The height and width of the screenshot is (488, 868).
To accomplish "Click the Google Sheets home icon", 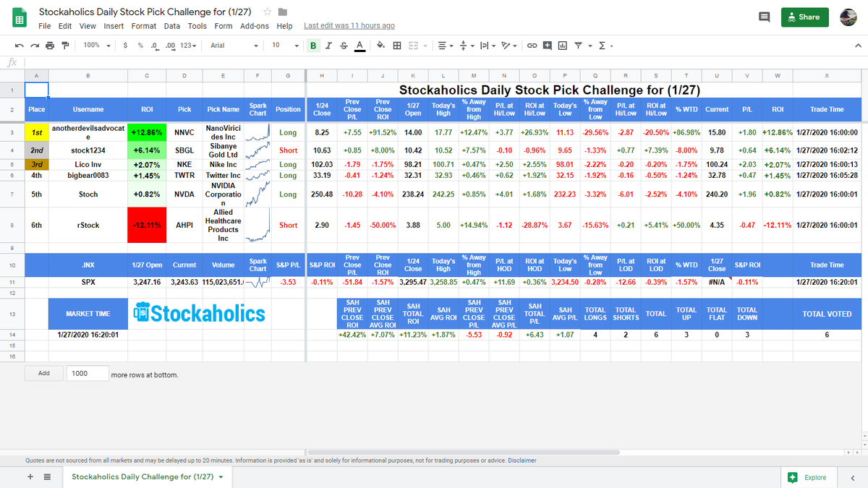I will 20,19.
